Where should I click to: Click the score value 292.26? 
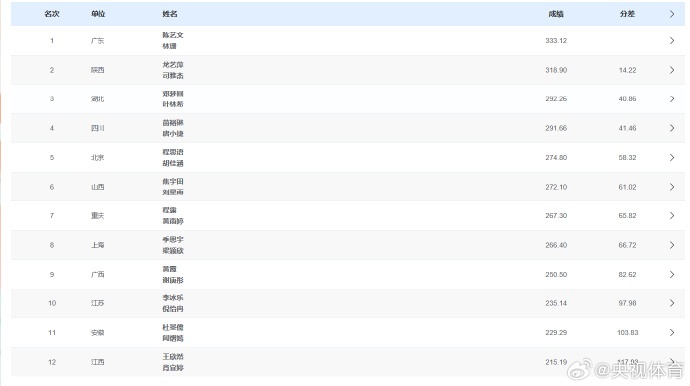pos(556,99)
